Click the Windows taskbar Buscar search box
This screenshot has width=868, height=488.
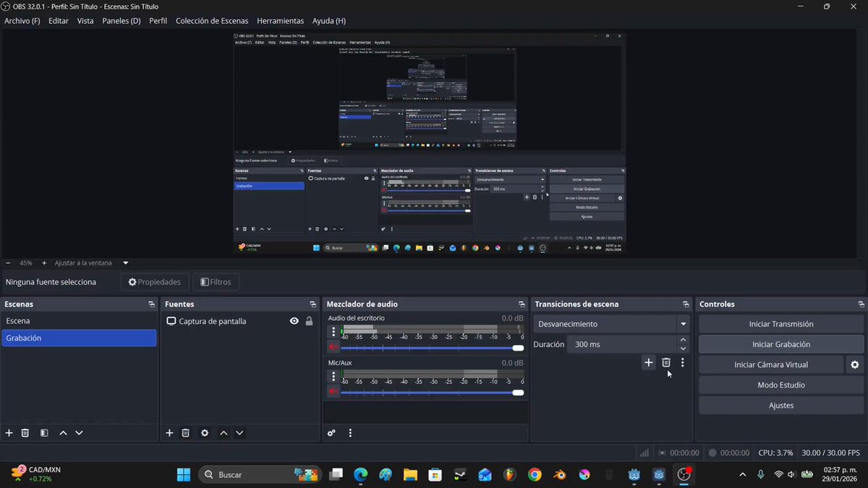coord(260,475)
